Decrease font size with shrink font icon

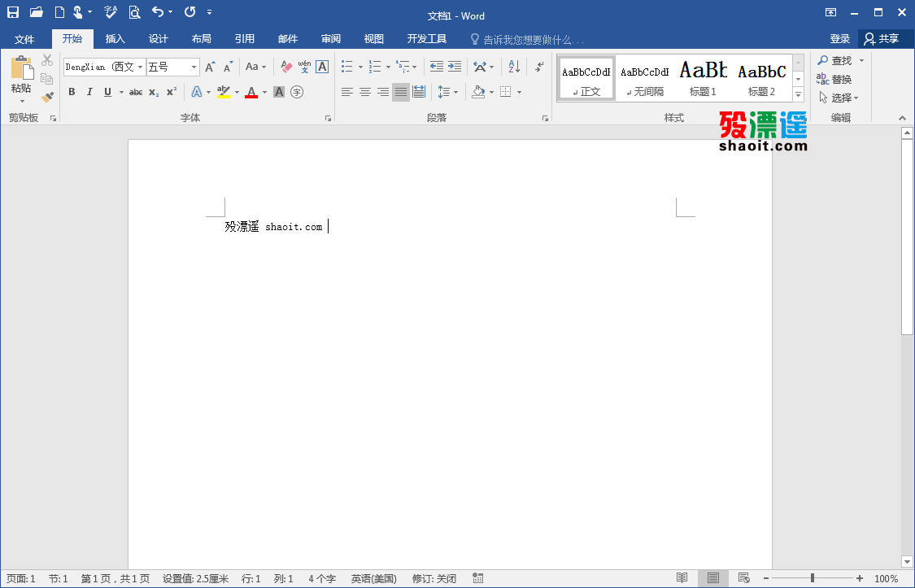(x=229, y=67)
